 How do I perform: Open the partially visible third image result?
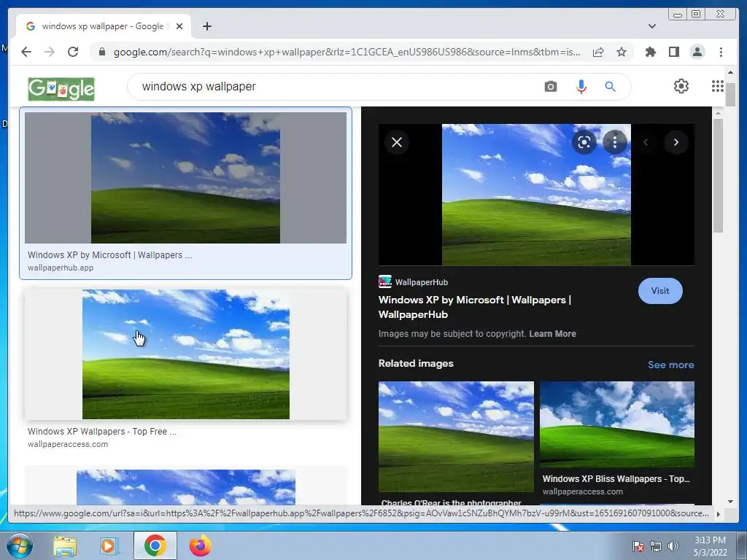tap(185, 486)
